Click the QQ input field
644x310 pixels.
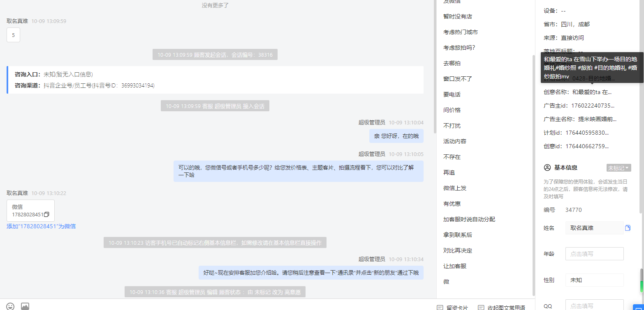pyautogui.click(x=594, y=305)
